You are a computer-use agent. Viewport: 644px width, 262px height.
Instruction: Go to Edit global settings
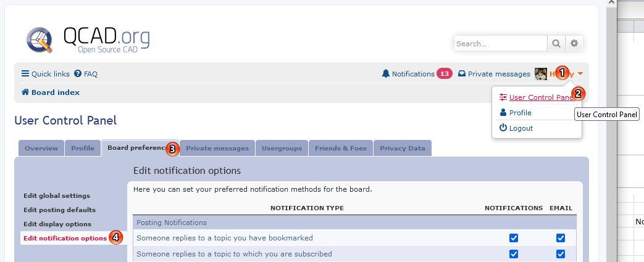click(57, 196)
